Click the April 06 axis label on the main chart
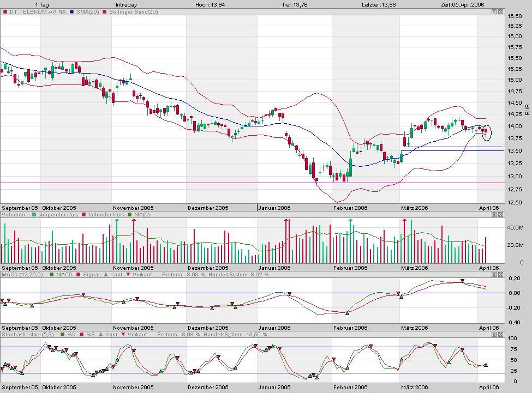This screenshot has width=532, height=393. tap(490, 208)
